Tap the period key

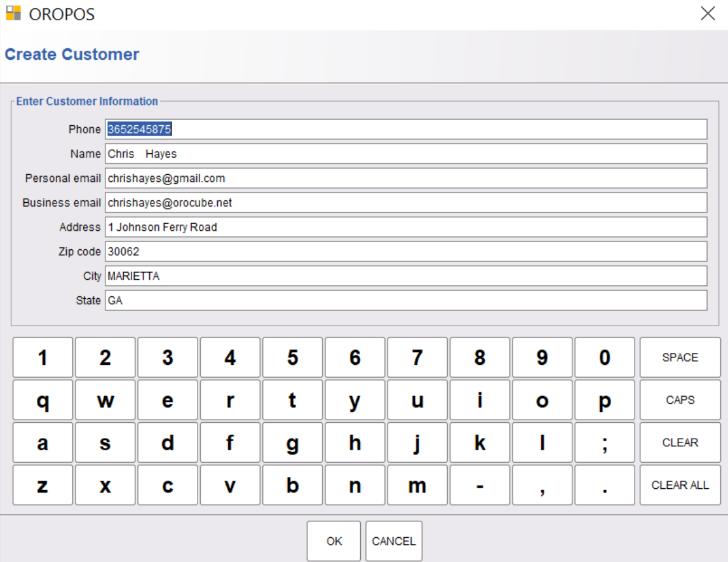[605, 485]
